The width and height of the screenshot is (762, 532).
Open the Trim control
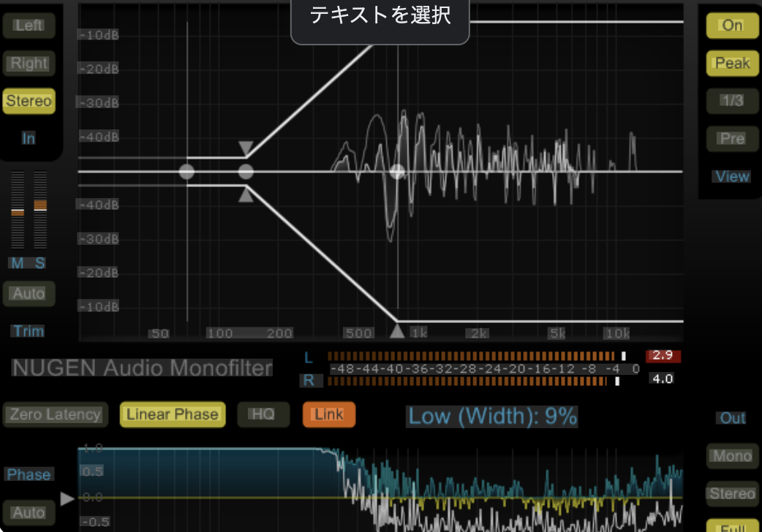(28, 331)
